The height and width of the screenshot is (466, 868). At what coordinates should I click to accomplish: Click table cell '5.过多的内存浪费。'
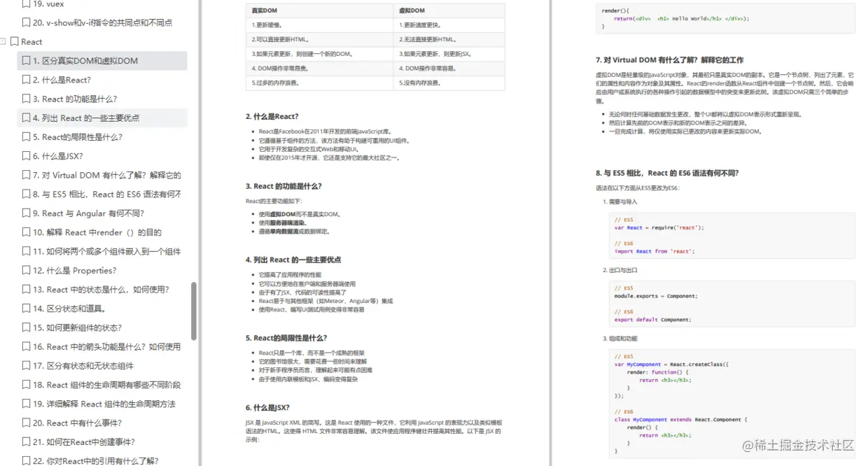tap(319, 83)
